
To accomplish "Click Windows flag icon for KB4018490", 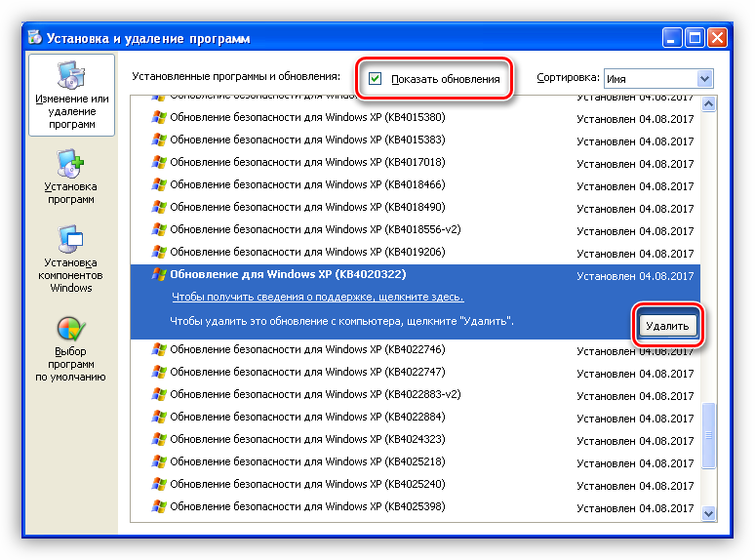I will point(158,207).
